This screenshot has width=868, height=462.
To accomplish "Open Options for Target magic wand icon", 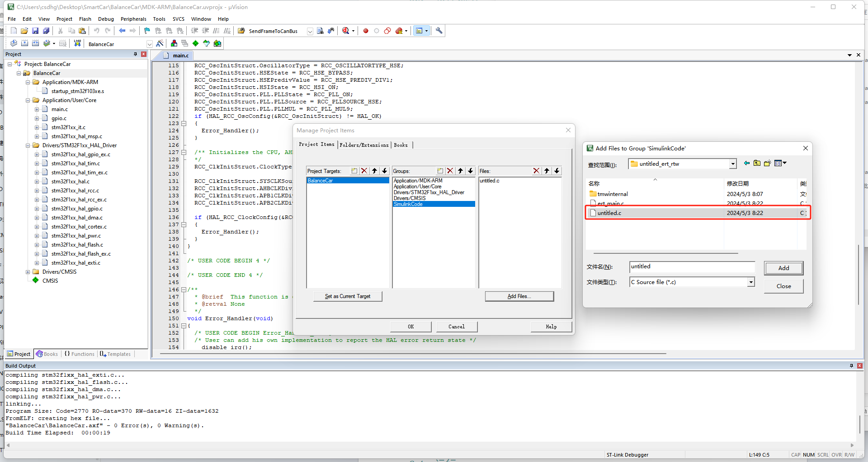I will (x=160, y=43).
